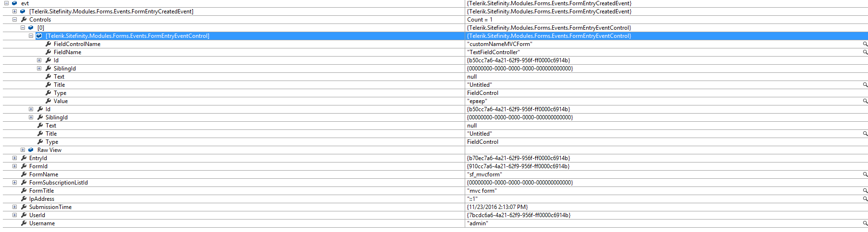Viewport: 868px width, 232px height.
Task: Click wrench icon next to FormTitle
Action: click(24, 191)
